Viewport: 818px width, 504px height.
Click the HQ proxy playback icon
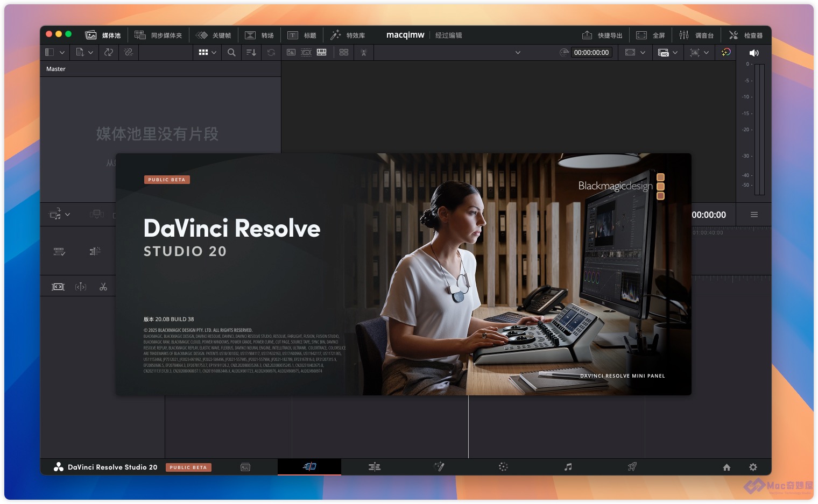[663, 52]
